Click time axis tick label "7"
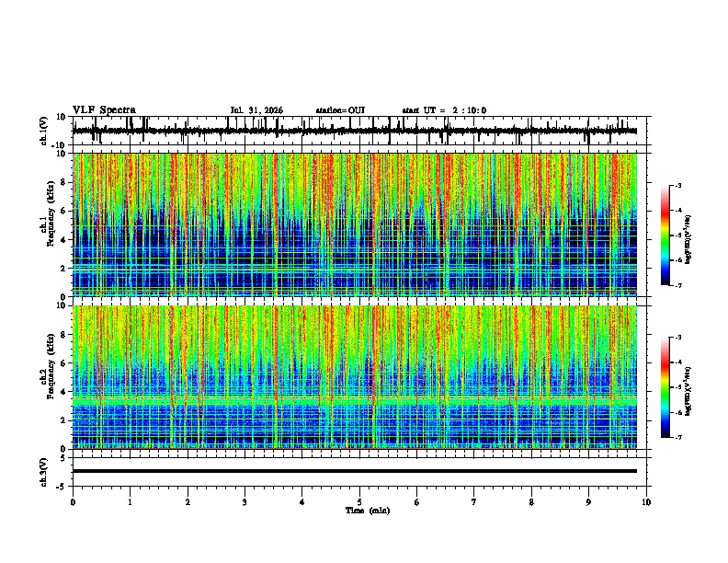The width and height of the screenshot is (728, 563). click(474, 502)
